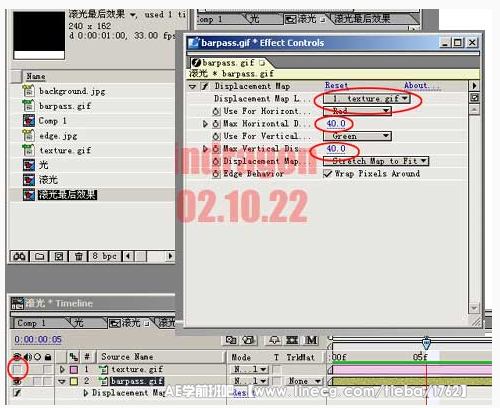Select edge.jpg in the Project list
The image size is (500, 408).
(x=58, y=136)
